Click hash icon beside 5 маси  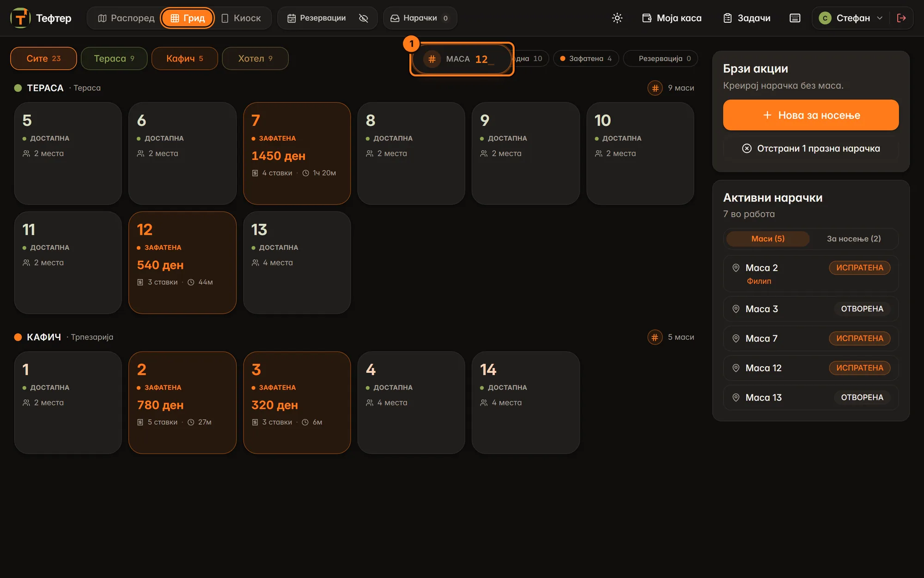[655, 337]
